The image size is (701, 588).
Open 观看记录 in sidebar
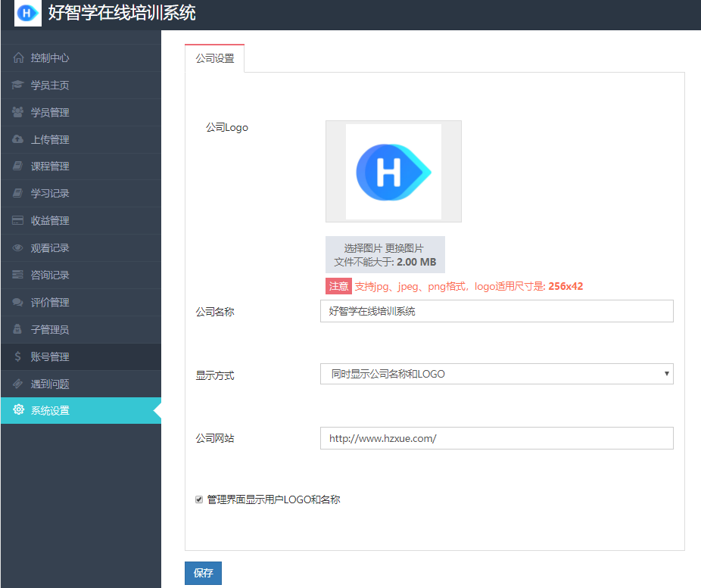(81, 247)
